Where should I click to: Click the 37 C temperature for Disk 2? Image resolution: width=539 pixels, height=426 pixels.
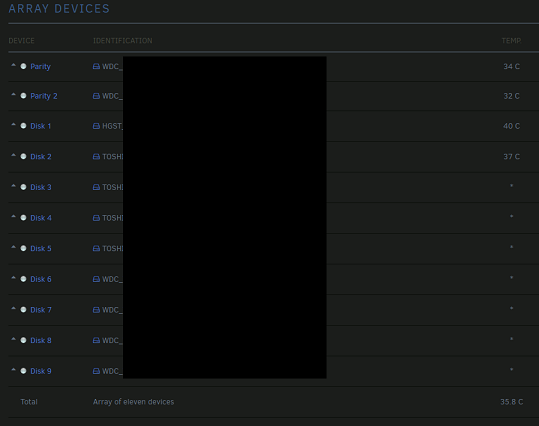coord(512,157)
